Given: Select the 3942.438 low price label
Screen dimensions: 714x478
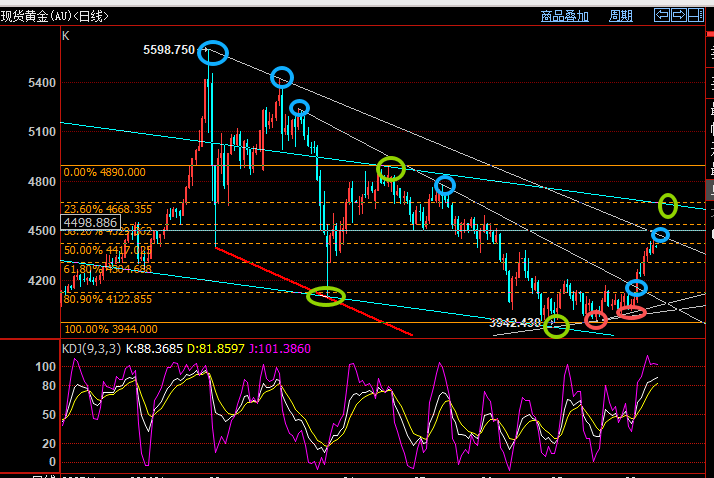Looking at the screenshot, I should pyautogui.click(x=515, y=323).
